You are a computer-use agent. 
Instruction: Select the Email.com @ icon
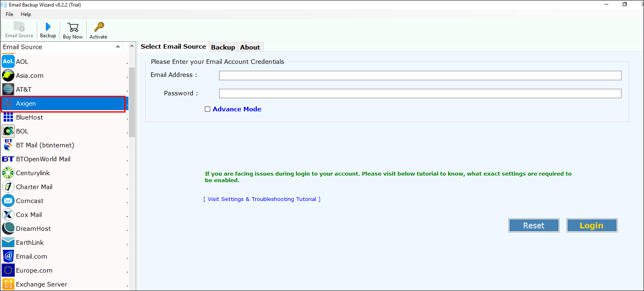tap(8, 256)
